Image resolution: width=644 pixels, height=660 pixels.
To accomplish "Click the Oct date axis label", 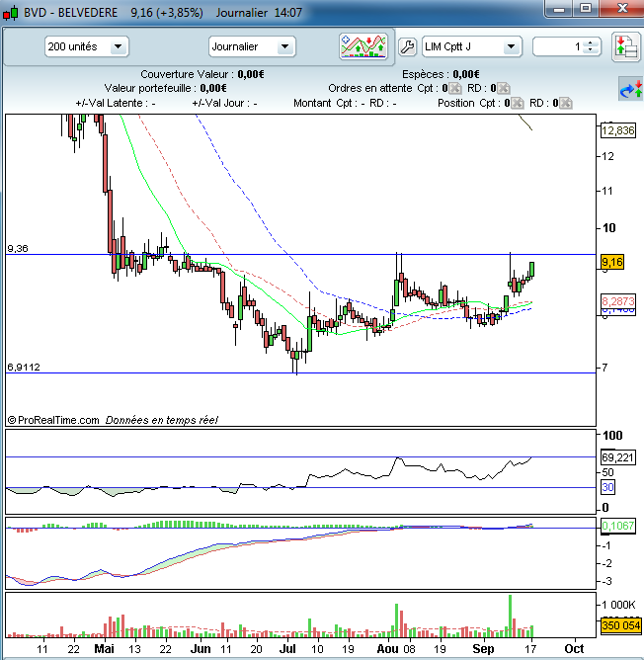I will 574,648.
